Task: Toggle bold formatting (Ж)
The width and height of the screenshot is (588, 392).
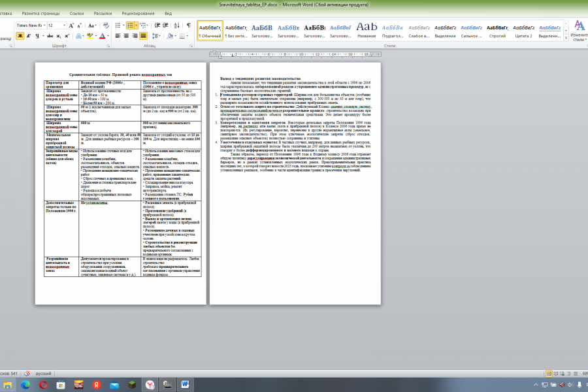Action: click(20, 36)
